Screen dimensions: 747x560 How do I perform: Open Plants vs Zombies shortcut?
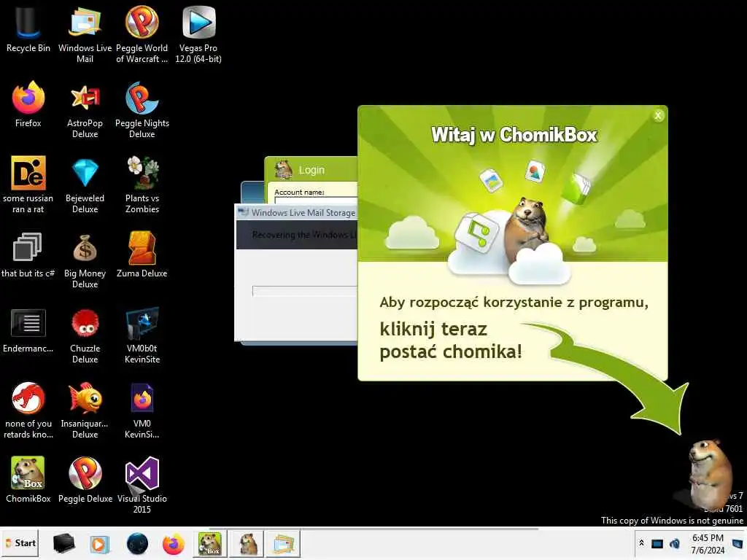142,184
